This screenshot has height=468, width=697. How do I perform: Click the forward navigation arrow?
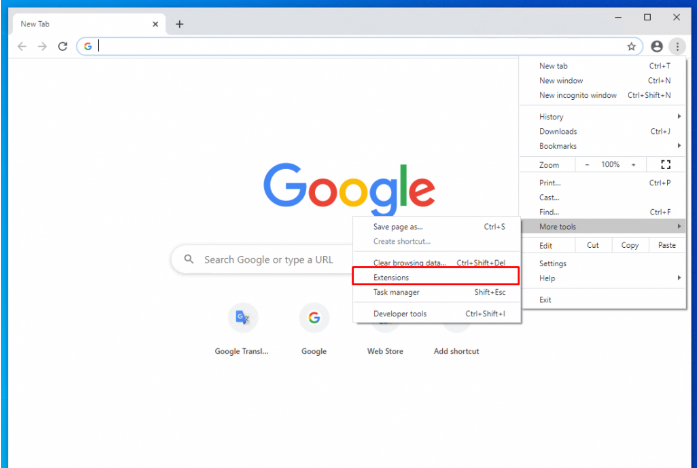[x=42, y=46]
